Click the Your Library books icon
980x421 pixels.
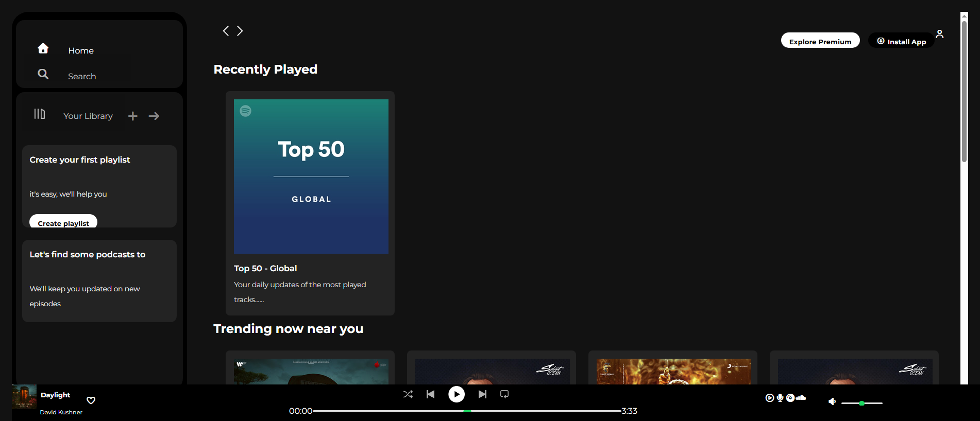[x=40, y=114]
